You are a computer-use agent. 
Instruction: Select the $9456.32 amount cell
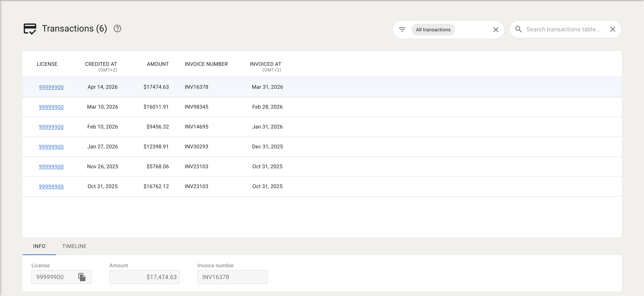point(158,127)
